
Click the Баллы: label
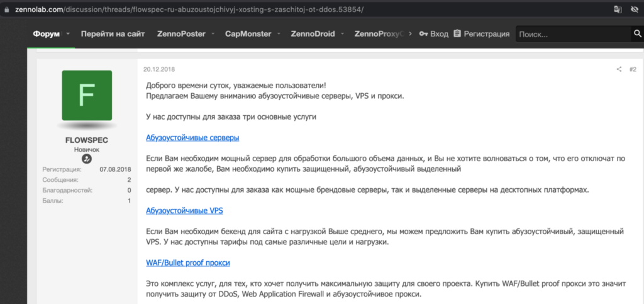pos(53,201)
